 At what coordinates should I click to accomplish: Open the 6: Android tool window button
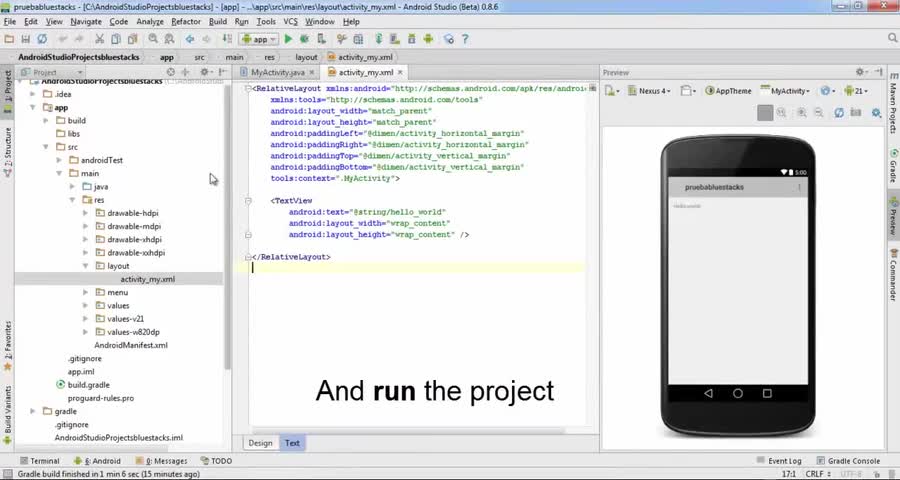click(x=97, y=460)
